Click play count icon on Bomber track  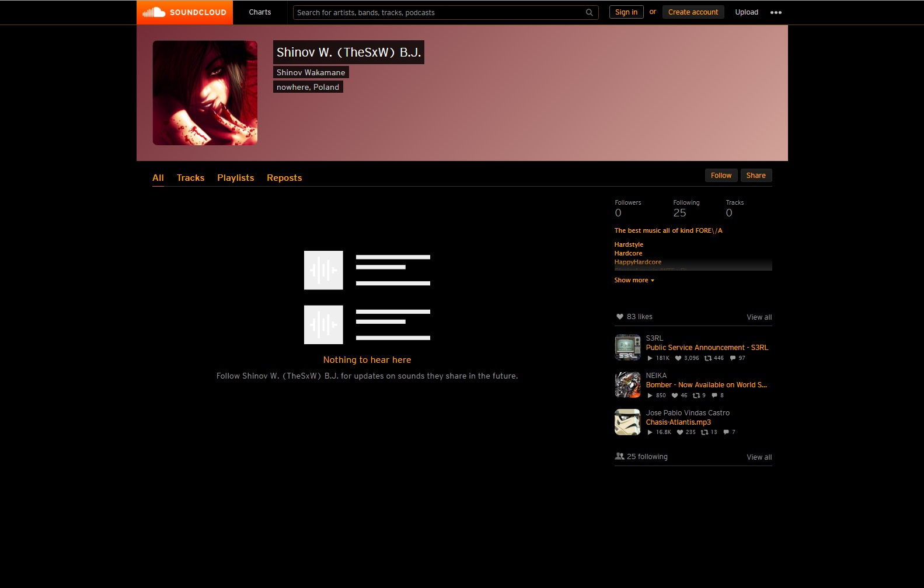pyautogui.click(x=650, y=395)
